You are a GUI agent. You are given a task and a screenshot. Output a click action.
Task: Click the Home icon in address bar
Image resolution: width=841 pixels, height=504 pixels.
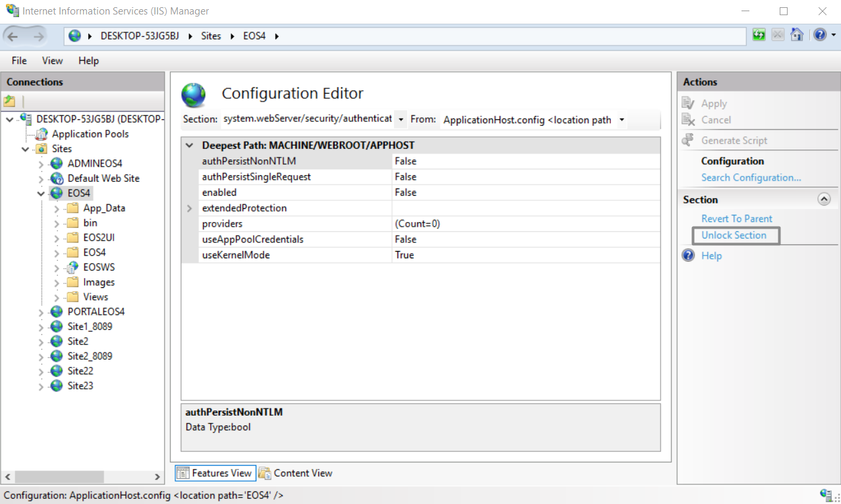tap(797, 35)
